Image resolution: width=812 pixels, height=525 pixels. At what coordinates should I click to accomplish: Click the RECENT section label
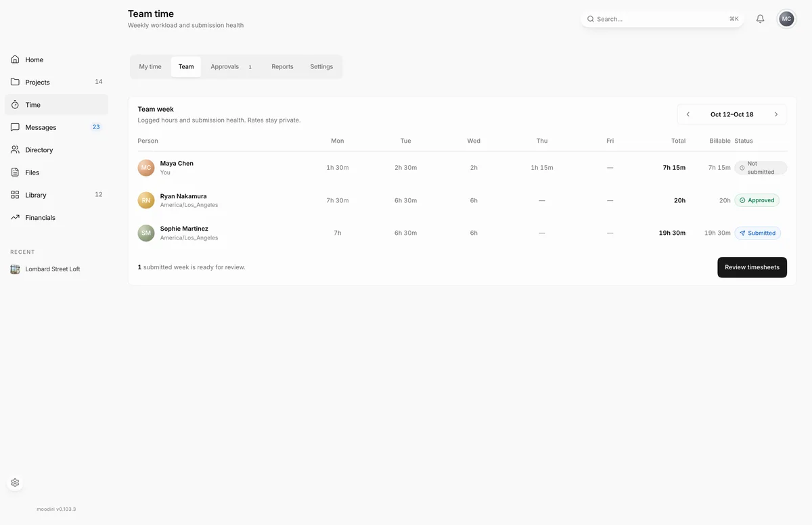point(22,252)
